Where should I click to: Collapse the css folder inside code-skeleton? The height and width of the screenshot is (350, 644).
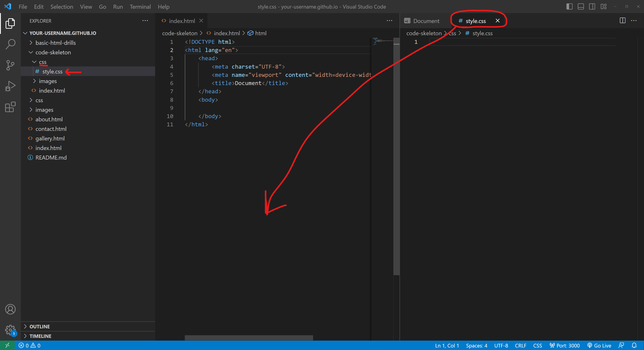[88, 62]
